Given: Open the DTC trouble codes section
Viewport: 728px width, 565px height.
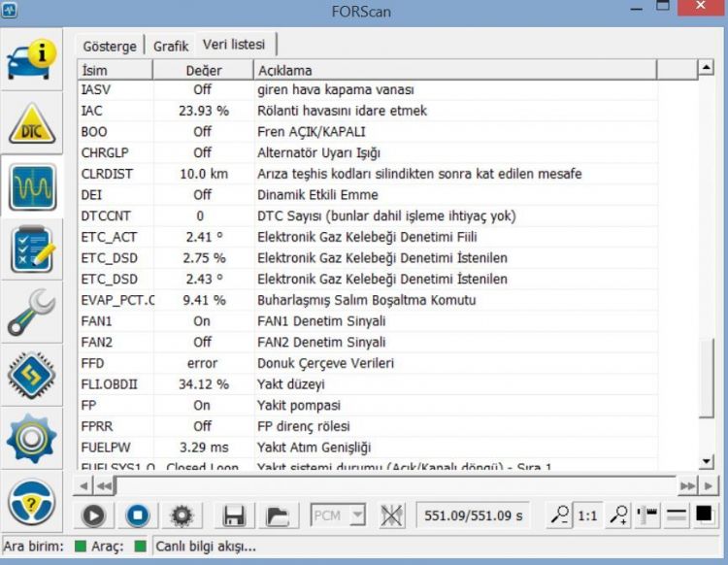Looking at the screenshot, I should (x=32, y=123).
